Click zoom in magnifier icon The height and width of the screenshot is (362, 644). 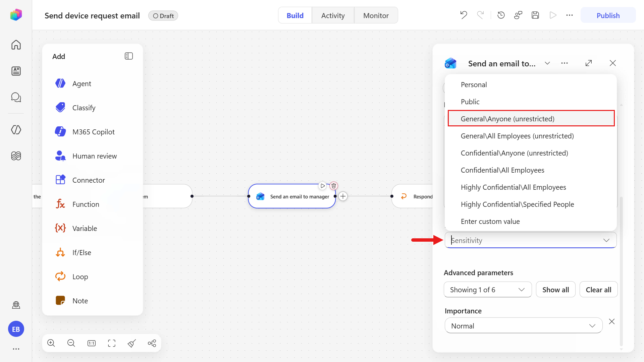(x=51, y=343)
